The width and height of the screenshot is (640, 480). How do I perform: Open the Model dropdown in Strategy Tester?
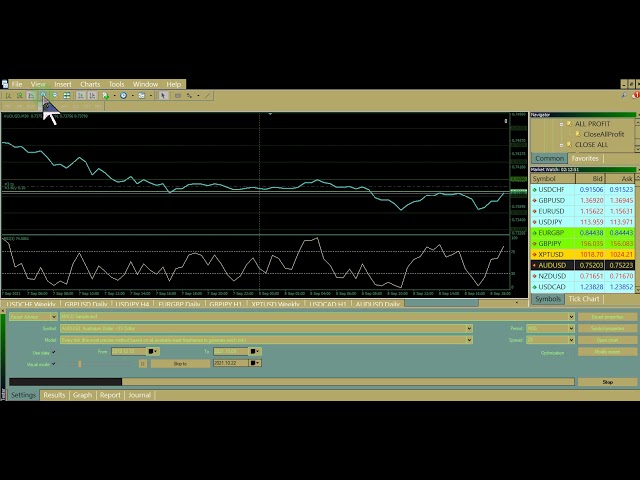pos(469,340)
